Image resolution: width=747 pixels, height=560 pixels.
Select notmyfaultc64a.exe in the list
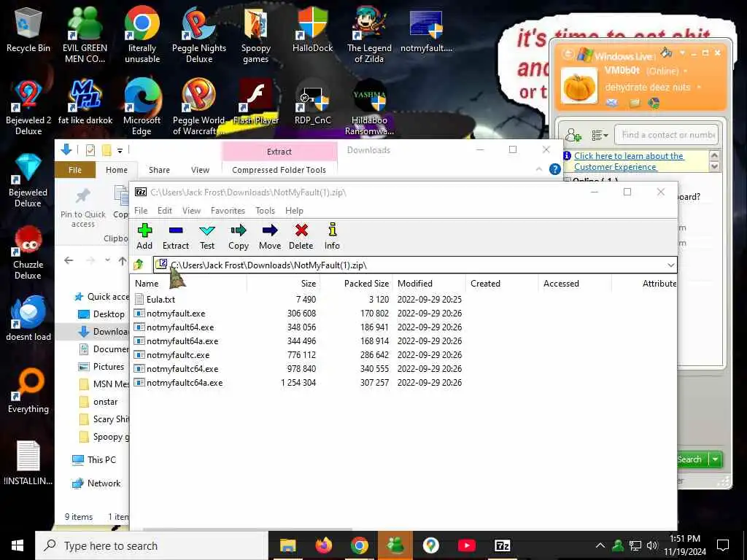tap(185, 382)
